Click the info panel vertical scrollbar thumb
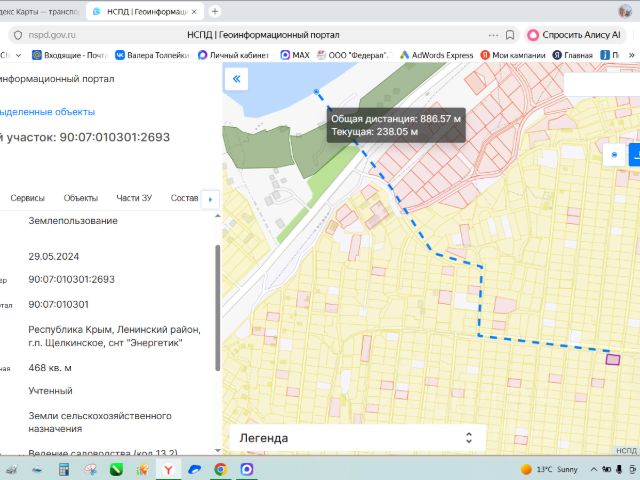This screenshot has height=480, width=640. 218,308
